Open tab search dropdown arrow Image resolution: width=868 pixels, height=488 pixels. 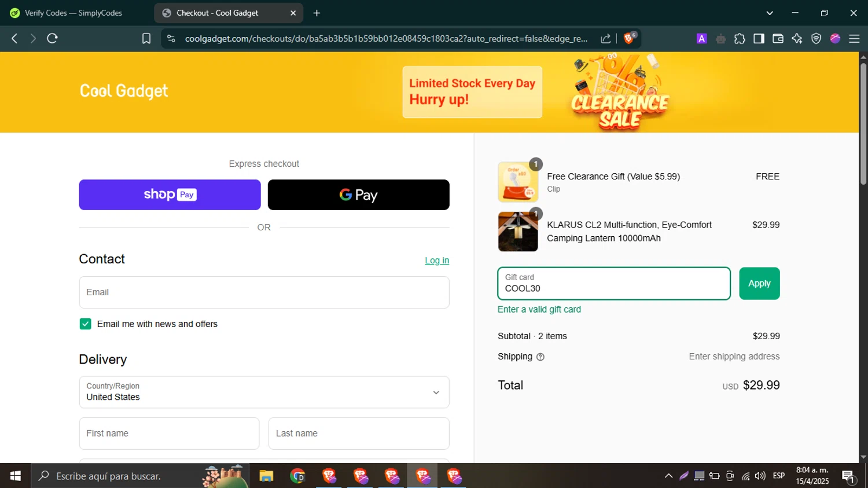pos(770,13)
